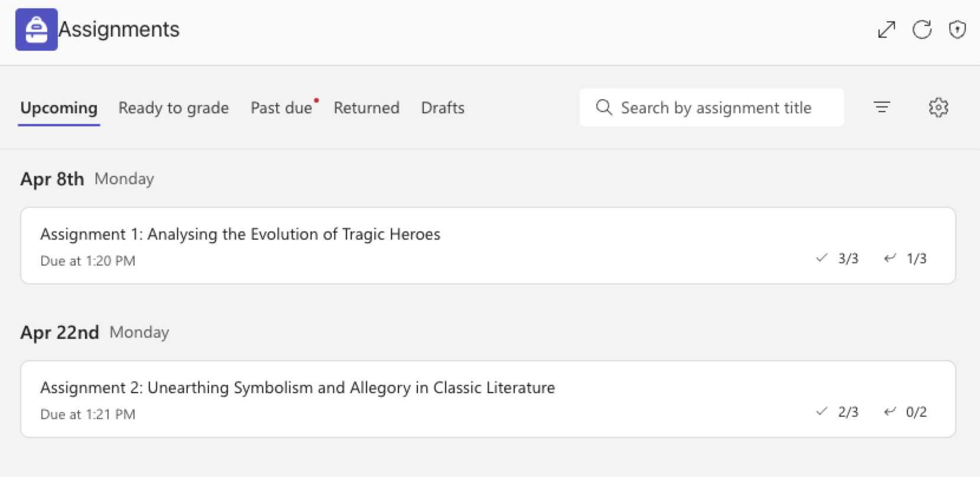The width and height of the screenshot is (980, 477).
Task: Click the search magnifier icon
Action: [604, 107]
